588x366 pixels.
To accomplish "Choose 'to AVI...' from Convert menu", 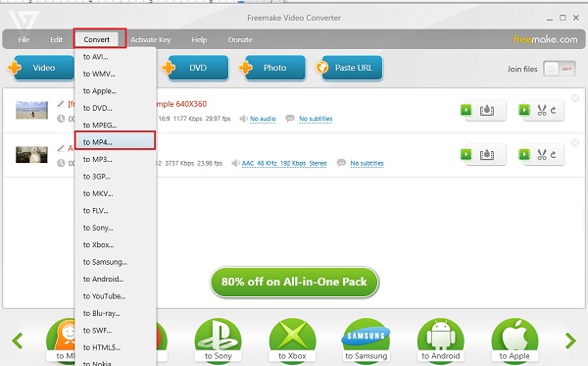I will pos(115,57).
